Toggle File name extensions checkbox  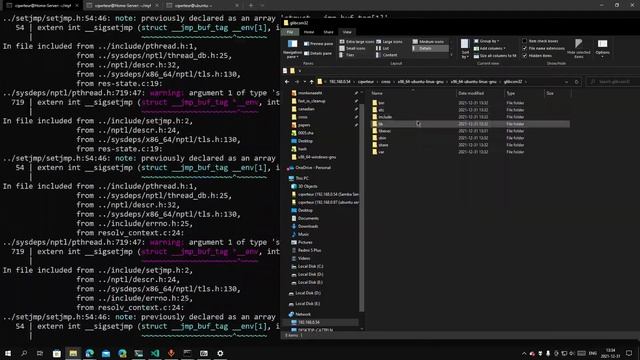(x=524, y=48)
